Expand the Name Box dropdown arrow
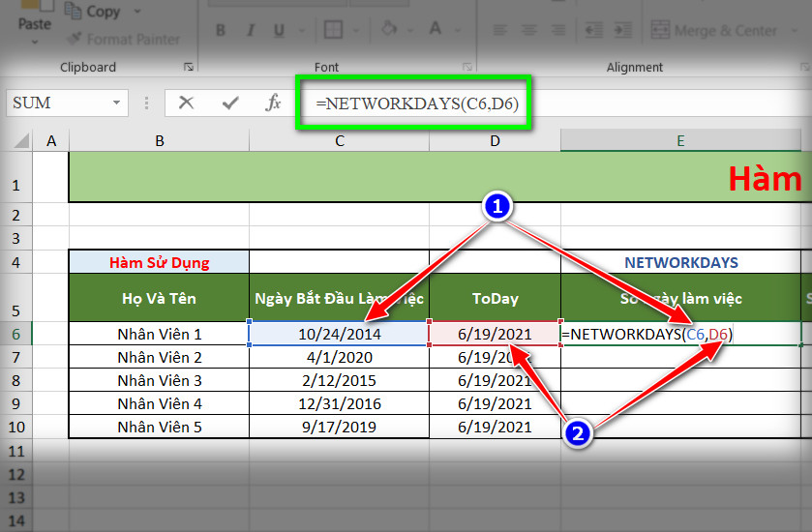The height and width of the screenshot is (532, 812). pos(117,103)
